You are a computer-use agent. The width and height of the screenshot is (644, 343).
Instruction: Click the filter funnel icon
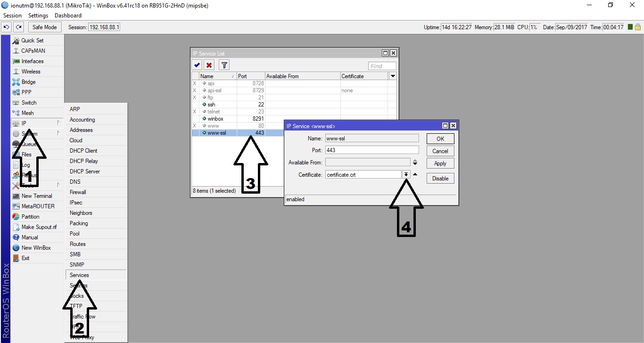224,65
